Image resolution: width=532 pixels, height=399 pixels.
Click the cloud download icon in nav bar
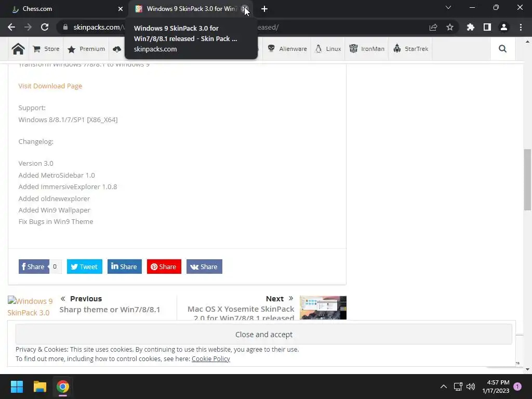click(117, 49)
